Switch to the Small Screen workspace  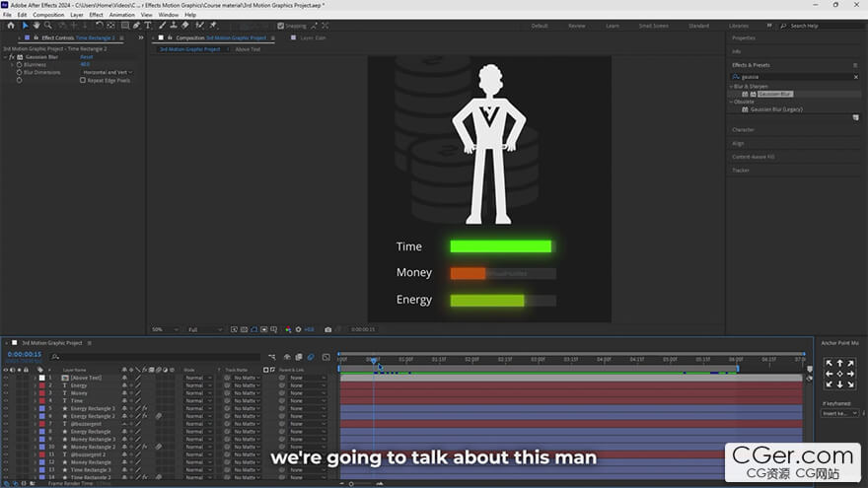tap(653, 26)
